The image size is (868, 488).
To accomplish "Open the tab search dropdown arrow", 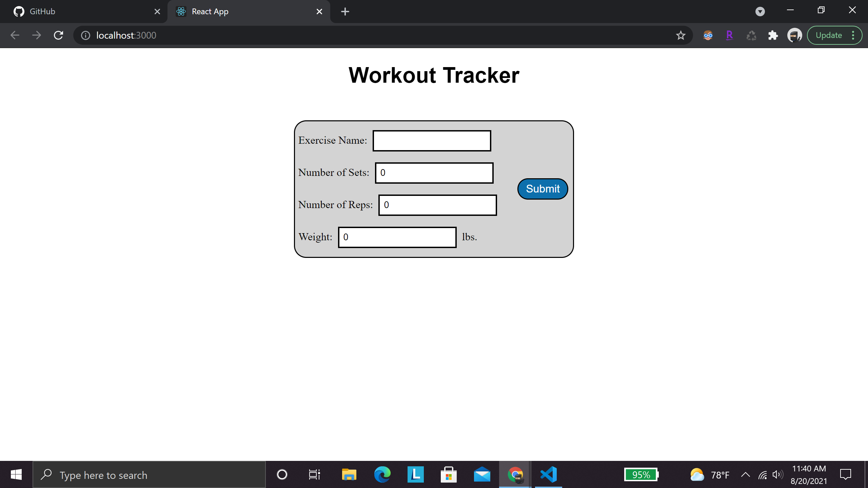I will click(x=760, y=12).
